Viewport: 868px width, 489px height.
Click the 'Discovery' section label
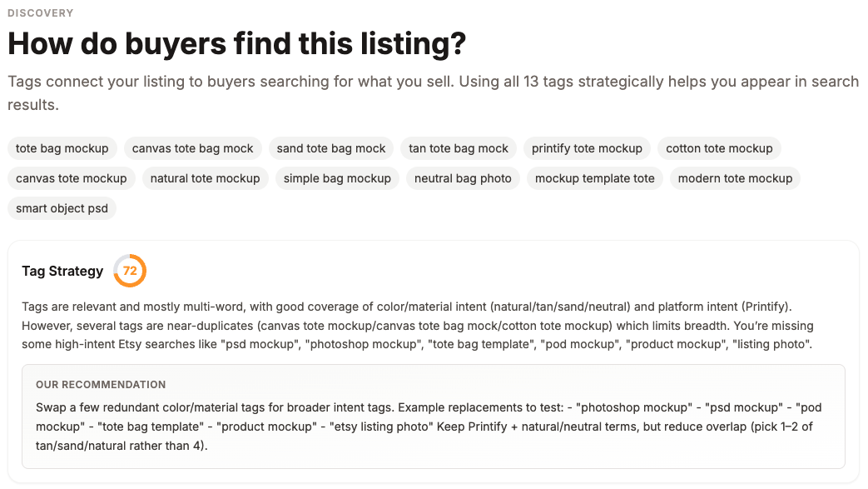pyautogui.click(x=40, y=13)
